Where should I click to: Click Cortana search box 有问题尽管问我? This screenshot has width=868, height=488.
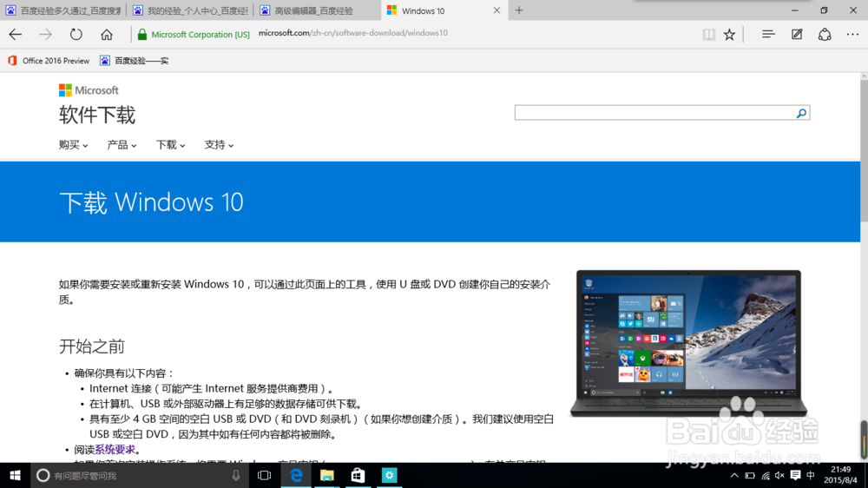click(x=138, y=475)
